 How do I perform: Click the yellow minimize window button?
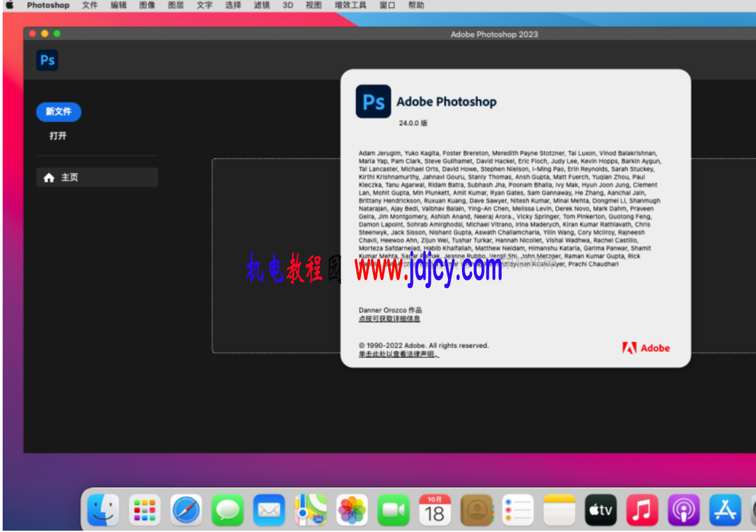click(x=45, y=34)
